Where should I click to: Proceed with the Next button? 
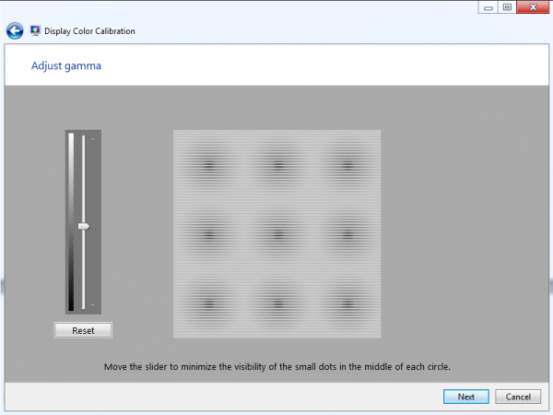click(x=466, y=397)
